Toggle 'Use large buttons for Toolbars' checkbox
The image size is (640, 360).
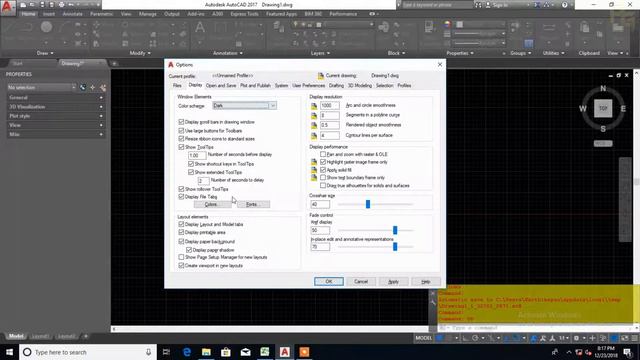point(181,130)
